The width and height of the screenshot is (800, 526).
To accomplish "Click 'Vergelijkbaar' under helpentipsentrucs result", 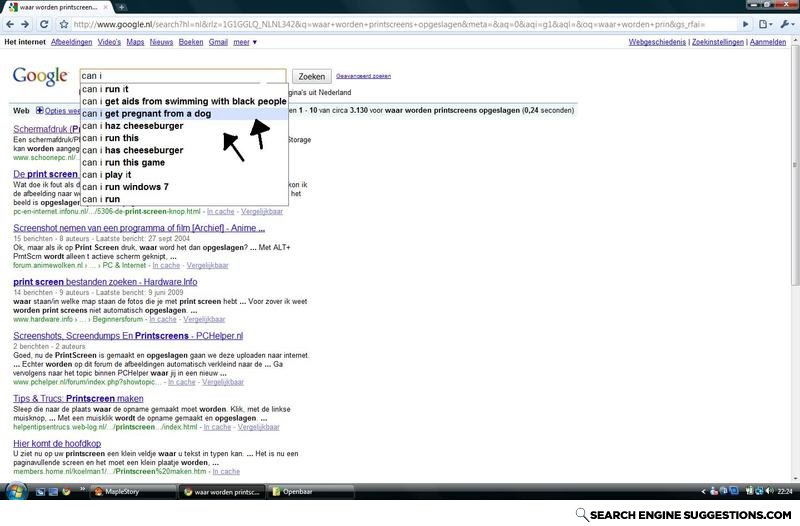I will (x=259, y=427).
